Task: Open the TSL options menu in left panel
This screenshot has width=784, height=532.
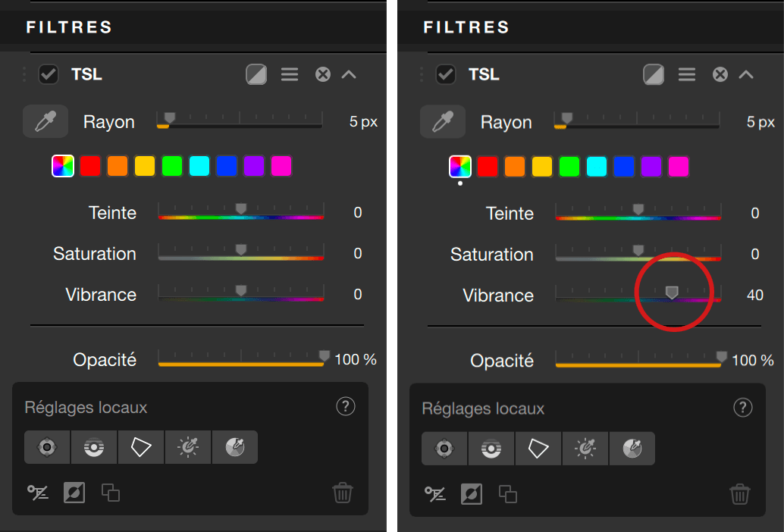Action: point(290,74)
